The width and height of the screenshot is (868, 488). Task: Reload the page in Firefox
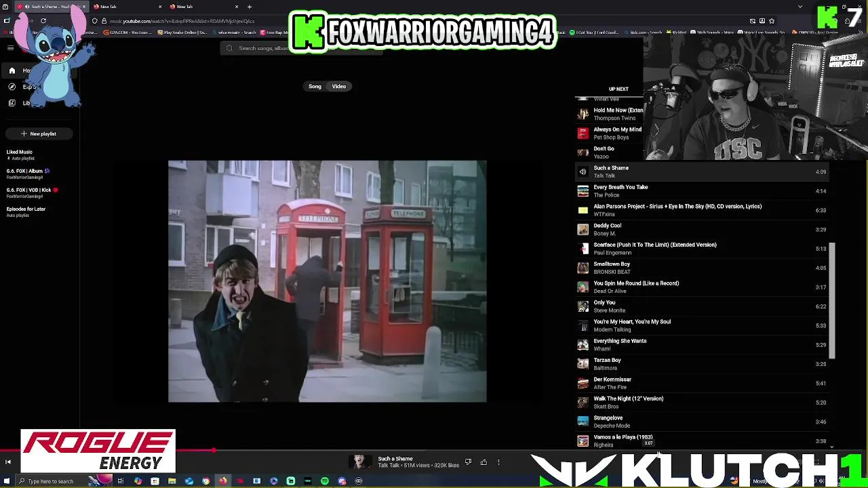[43, 21]
